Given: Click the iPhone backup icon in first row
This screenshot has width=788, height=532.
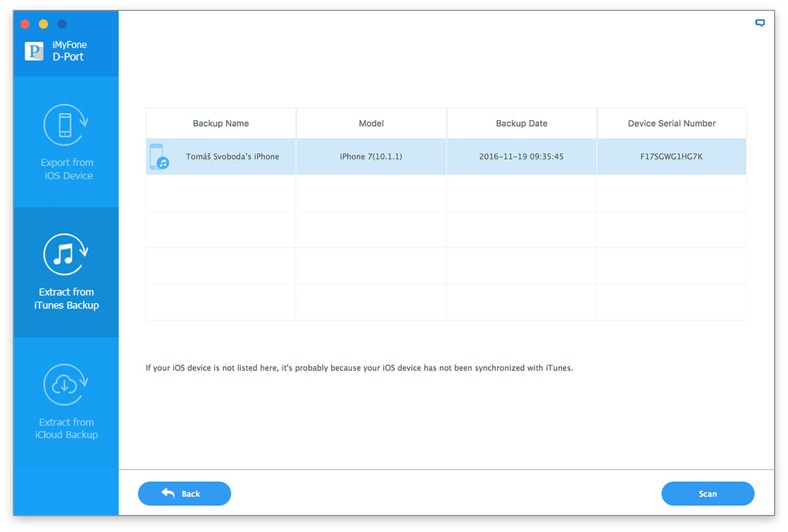Looking at the screenshot, I should [x=158, y=157].
